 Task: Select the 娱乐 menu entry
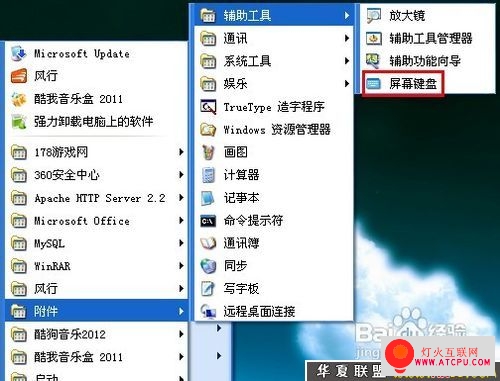274,84
